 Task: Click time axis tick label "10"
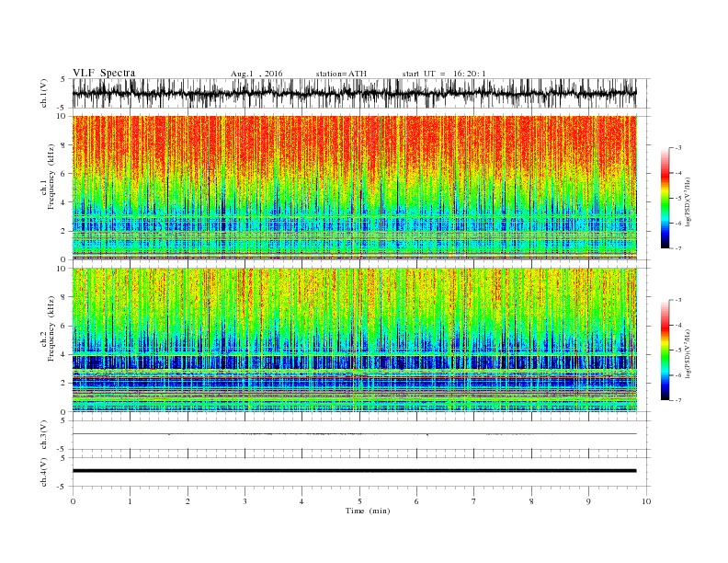(x=646, y=501)
